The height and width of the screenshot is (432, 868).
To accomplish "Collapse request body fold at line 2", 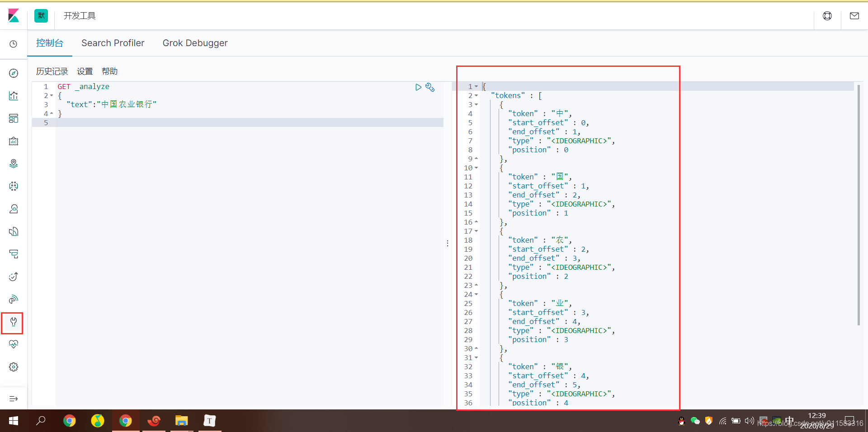I will click(x=52, y=96).
